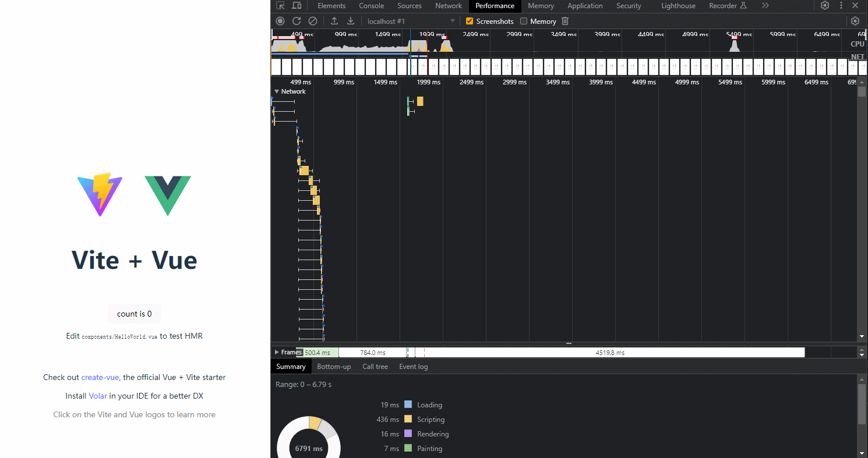Show more DevTools tabs chevron
Viewport: 868px width, 458px height.
[x=765, y=6]
